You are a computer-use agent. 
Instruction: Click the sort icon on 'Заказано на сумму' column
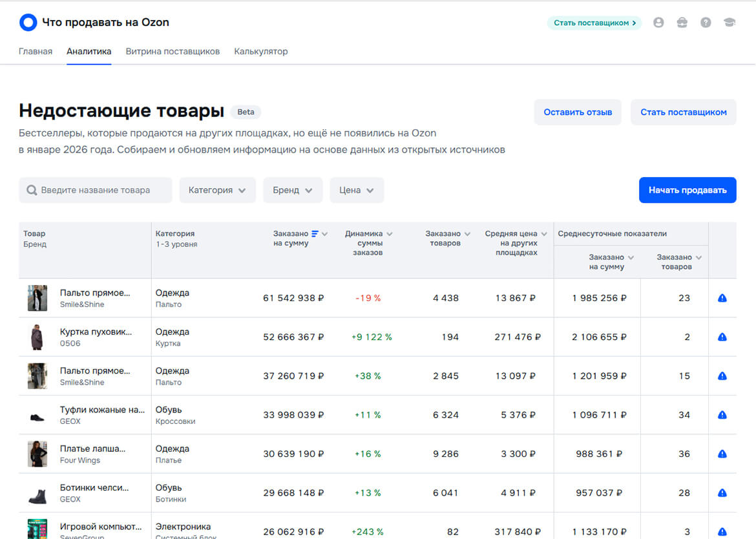tap(316, 234)
